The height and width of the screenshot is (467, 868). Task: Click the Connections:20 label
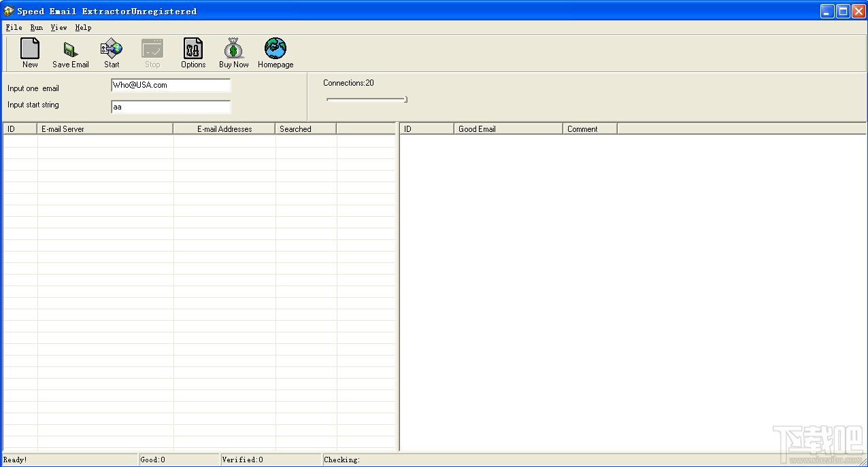click(348, 83)
